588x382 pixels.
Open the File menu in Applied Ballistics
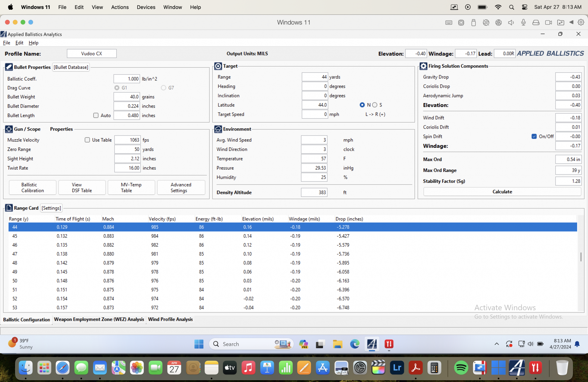pos(7,42)
